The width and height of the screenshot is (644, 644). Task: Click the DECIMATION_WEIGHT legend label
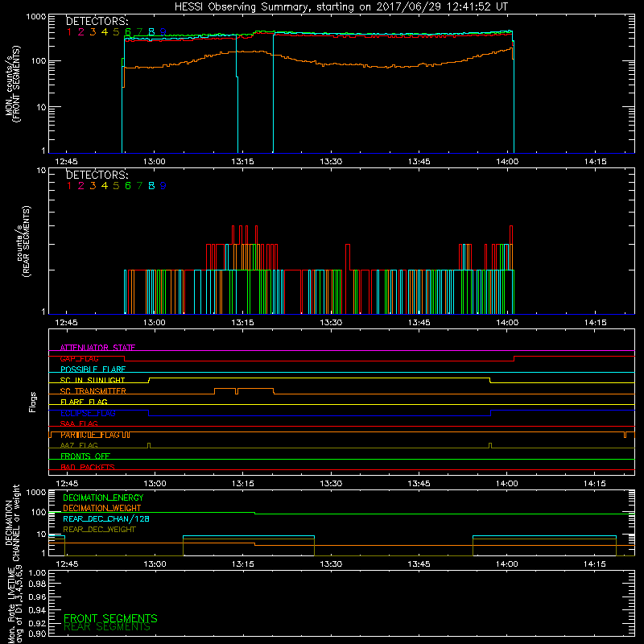pyautogui.click(x=102, y=508)
